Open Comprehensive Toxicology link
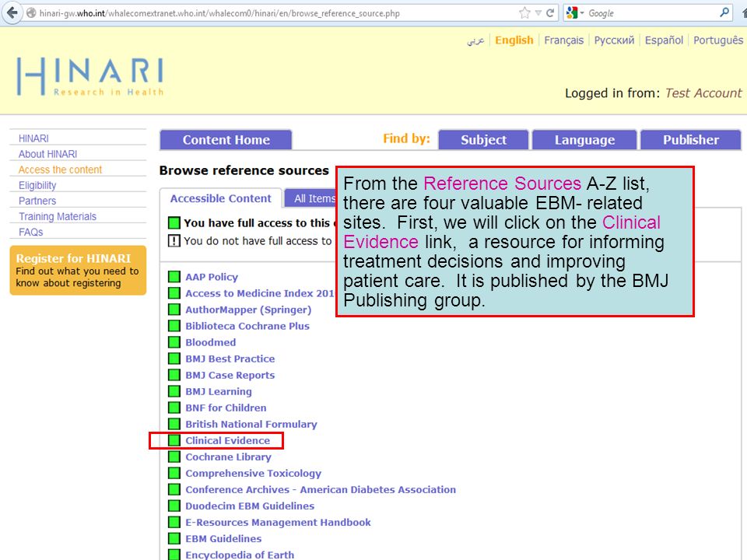 [254, 474]
